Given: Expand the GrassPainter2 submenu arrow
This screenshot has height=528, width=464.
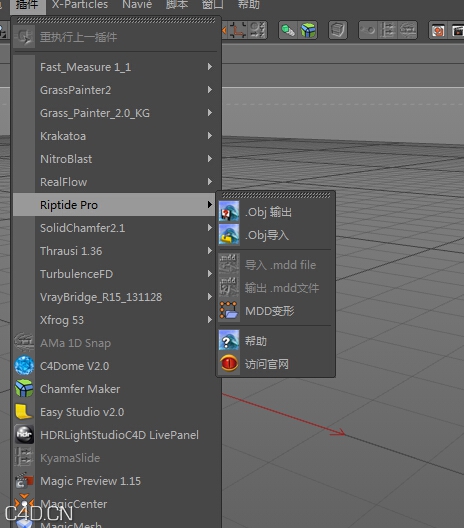Looking at the screenshot, I should (x=210, y=90).
